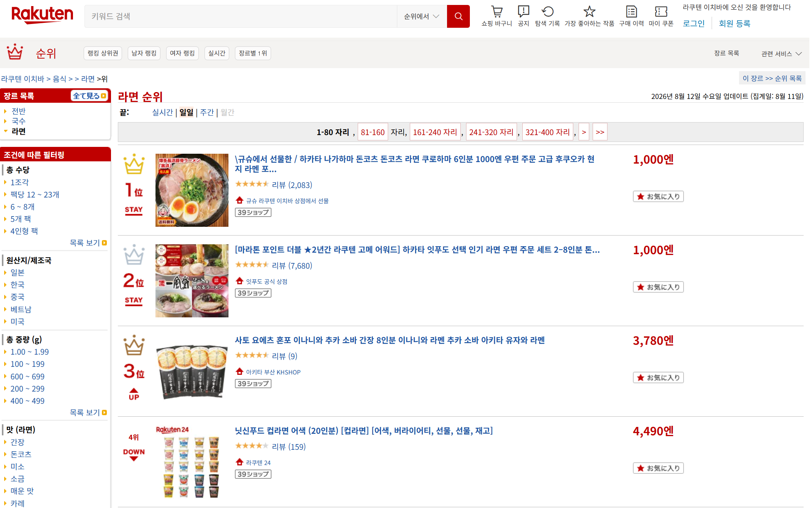Switch to 실시간 period under 라면 순위
This screenshot has height=508, width=812.
coord(162,112)
